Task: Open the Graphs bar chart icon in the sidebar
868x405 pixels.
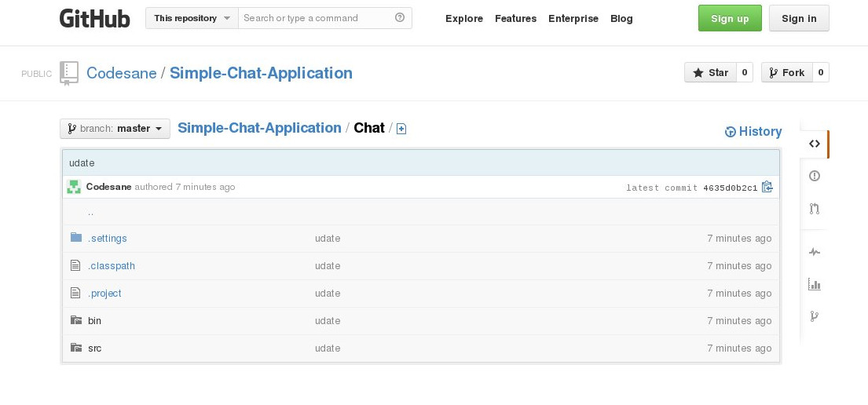Action: tap(814, 284)
